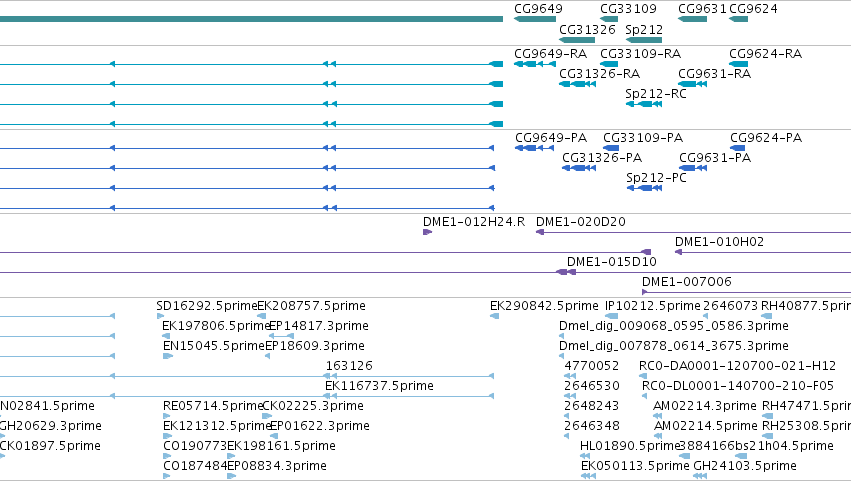Click BAC clone label DME1-020D20
Screen dimensions: 851x481
[x=581, y=222]
